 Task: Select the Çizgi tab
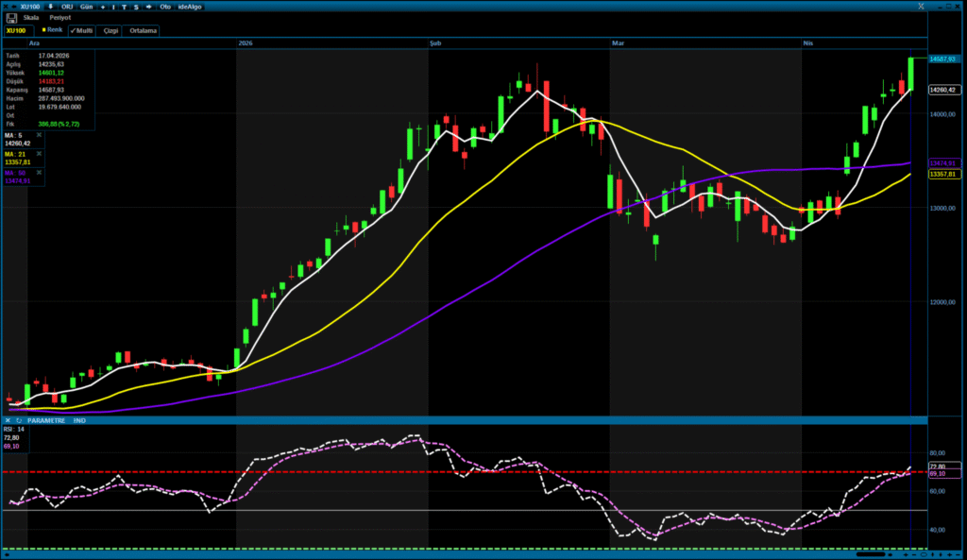(110, 30)
